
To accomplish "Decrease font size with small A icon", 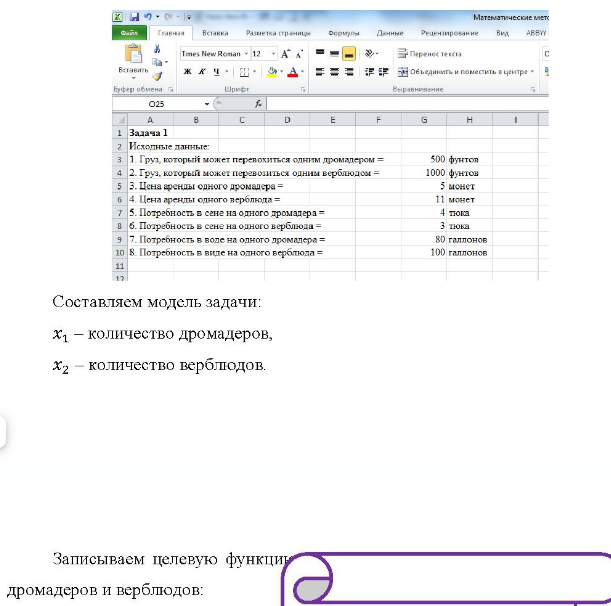I will click(x=299, y=54).
